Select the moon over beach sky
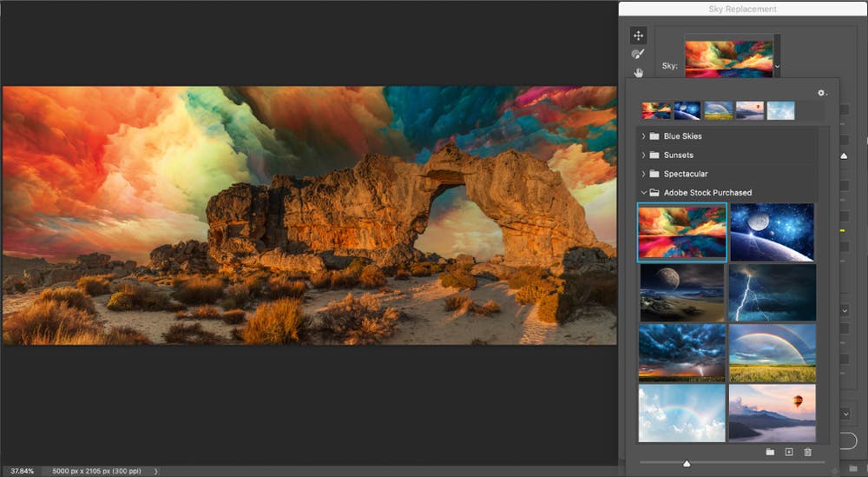Screen dimensions: 868x477 point(682,293)
